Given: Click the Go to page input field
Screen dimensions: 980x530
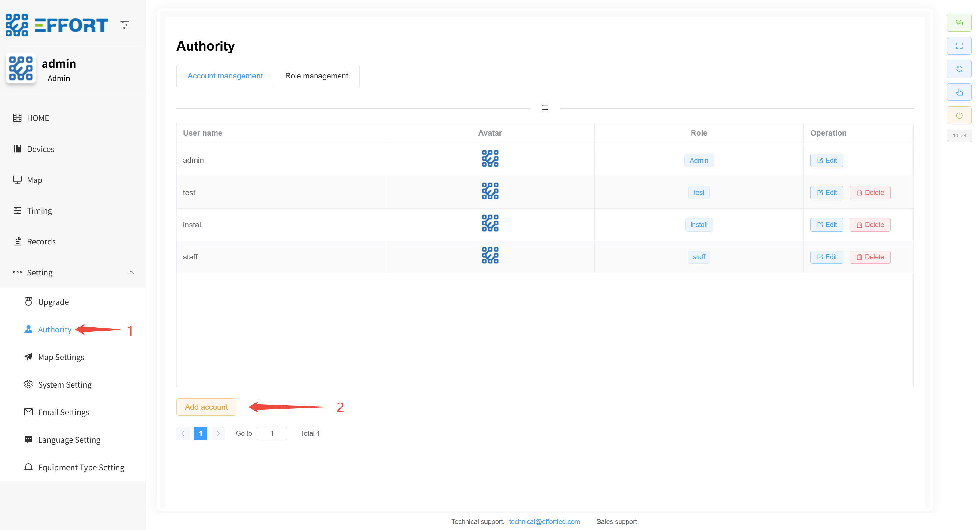Looking at the screenshot, I should click(x=272, y=433).
